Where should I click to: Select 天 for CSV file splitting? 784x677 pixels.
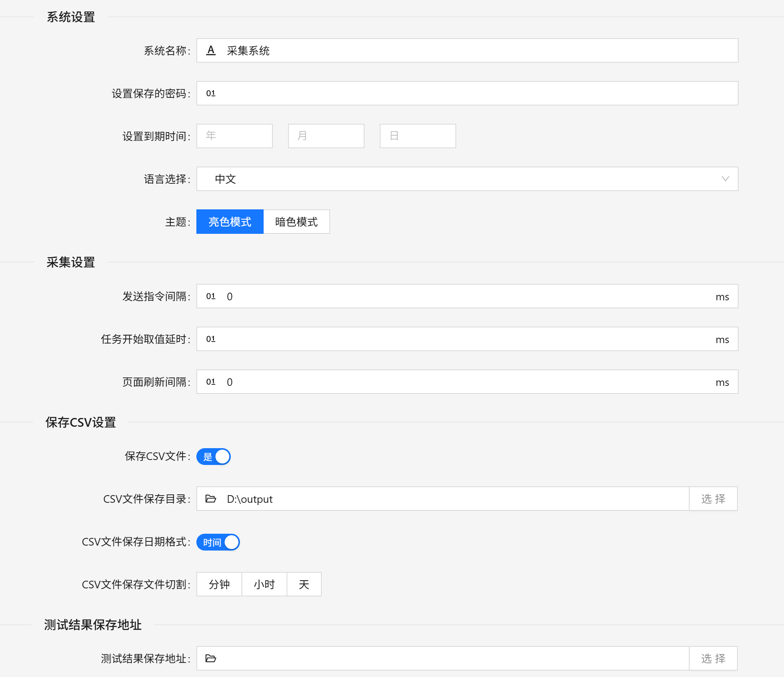[x=304, y=584]
